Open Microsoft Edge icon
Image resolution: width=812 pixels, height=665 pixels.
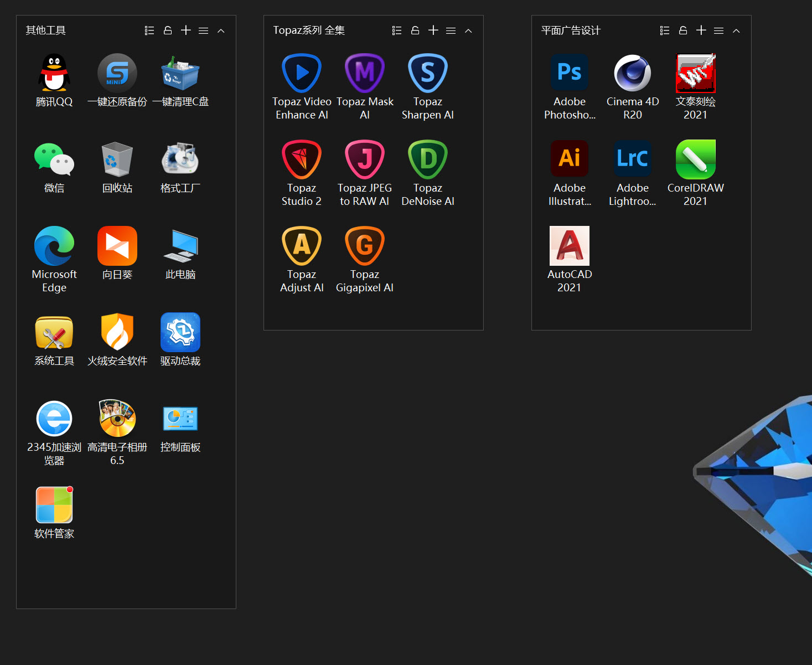pyautogui.click(x=54, y=246)
